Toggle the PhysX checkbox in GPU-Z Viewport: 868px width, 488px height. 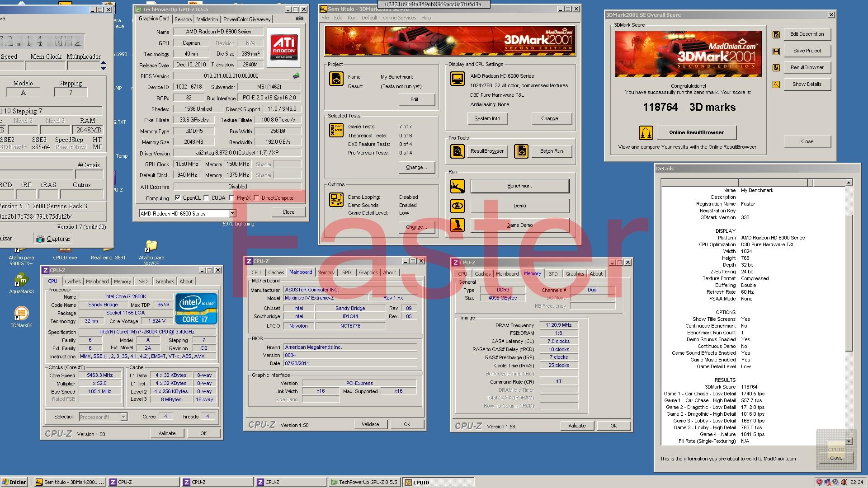pos(231,198)
